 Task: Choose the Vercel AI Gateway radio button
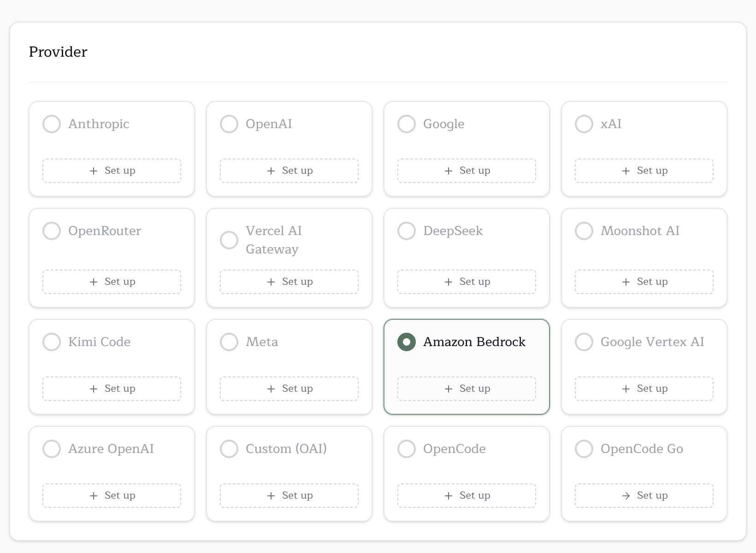229,240
